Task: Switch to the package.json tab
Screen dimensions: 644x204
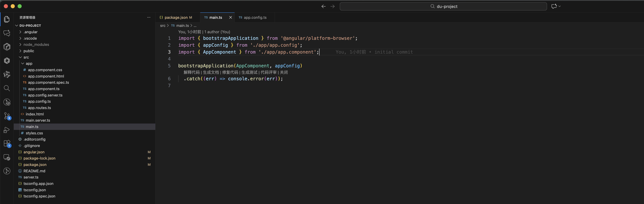Action: 176,18
